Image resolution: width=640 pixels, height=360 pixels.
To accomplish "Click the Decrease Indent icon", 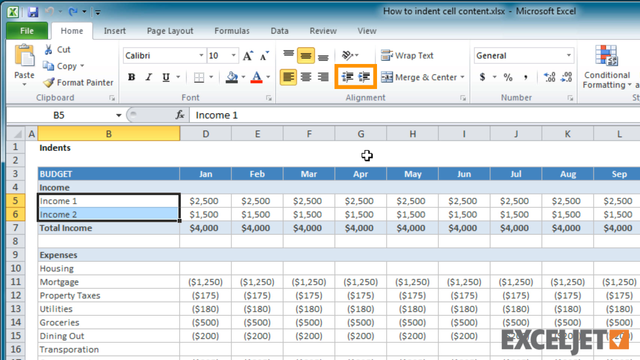I will [347, 77].
